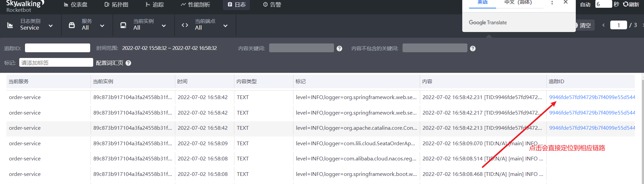The height and width of the screenshot is (184, 644).
Task: Click tag cell with logger=org.apache.catalina.core.Con...
Action: tap(356, 128)
